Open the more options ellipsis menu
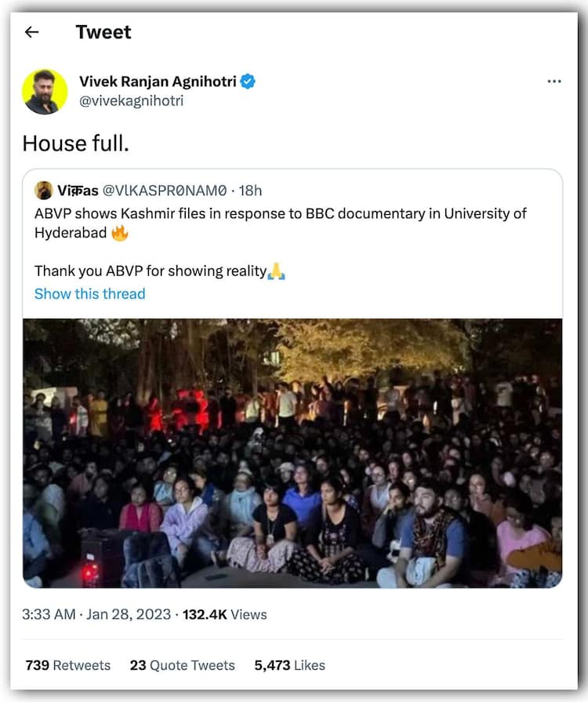Viewport: 588px width, 702px height. (554, 81)
